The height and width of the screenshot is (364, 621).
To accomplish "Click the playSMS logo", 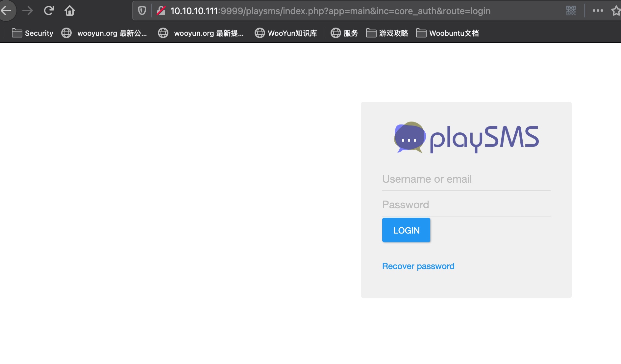I will (466, 138).
